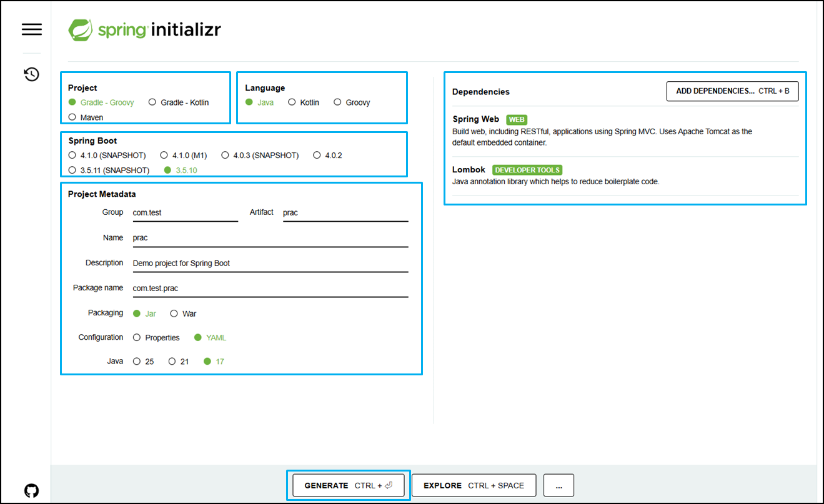The image size is (824, 504).
Task: Choose Java as language
Action: pyautogui.click(x=259, y=102)
